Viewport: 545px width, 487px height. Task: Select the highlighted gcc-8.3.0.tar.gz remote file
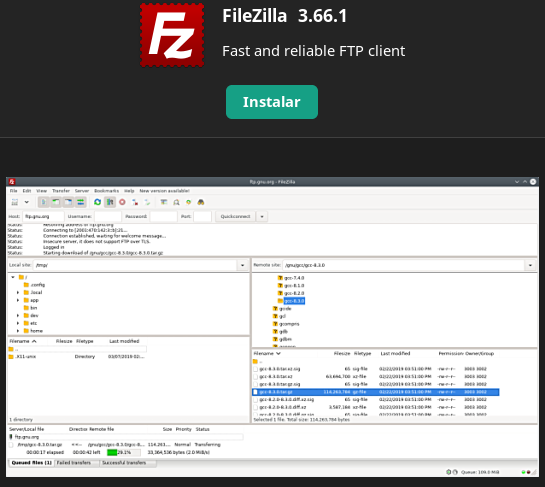coord(375,392)
